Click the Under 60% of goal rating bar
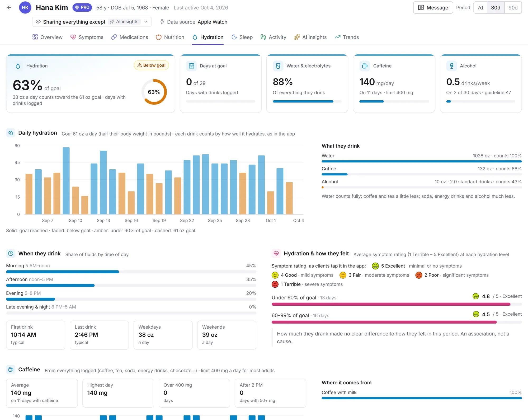The height and width of the screenshot is (420, 528). (x=397, y=304)
